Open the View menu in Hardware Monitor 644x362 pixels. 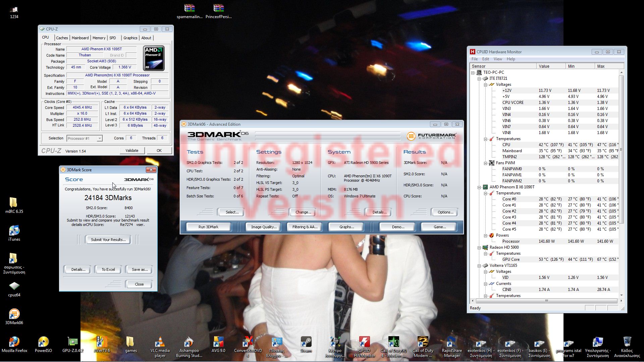point(498,59)
